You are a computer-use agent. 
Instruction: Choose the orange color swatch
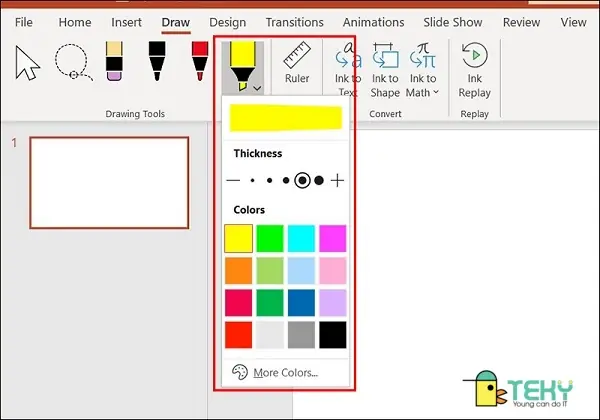(238, 271)
